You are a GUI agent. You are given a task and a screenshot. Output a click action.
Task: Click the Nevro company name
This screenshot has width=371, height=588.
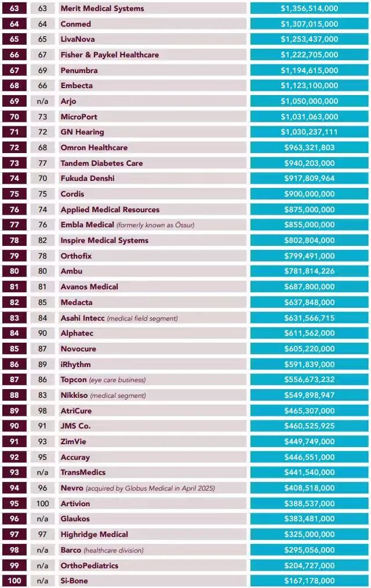(72, 488)
